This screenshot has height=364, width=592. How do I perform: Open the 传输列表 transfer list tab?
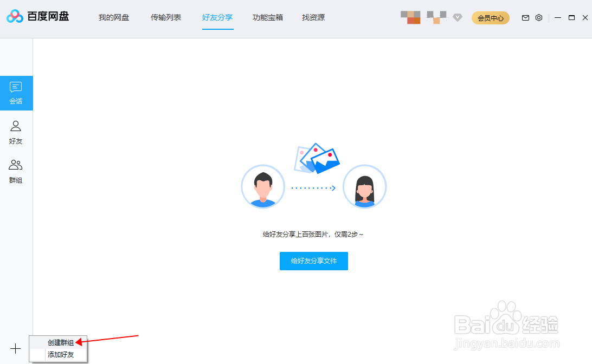pyautogui.click(x=166, y=17)
